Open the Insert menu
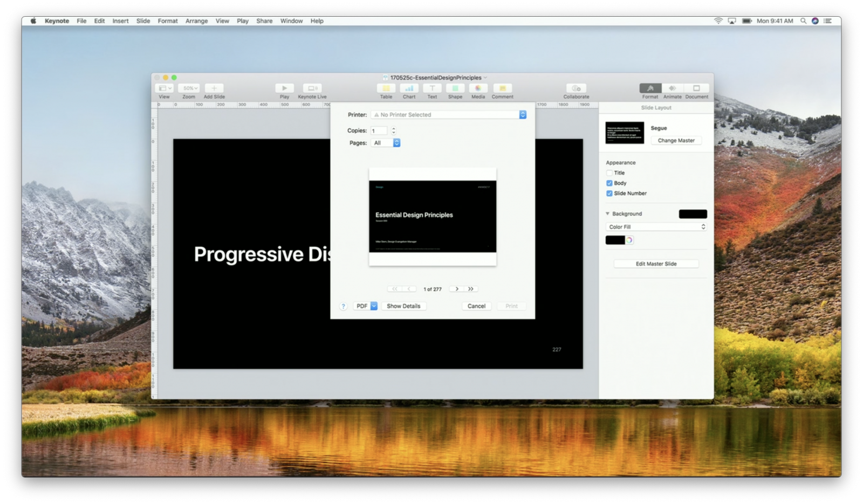The height and width of the screenshot is (504, 863). [x=120, y=21]
